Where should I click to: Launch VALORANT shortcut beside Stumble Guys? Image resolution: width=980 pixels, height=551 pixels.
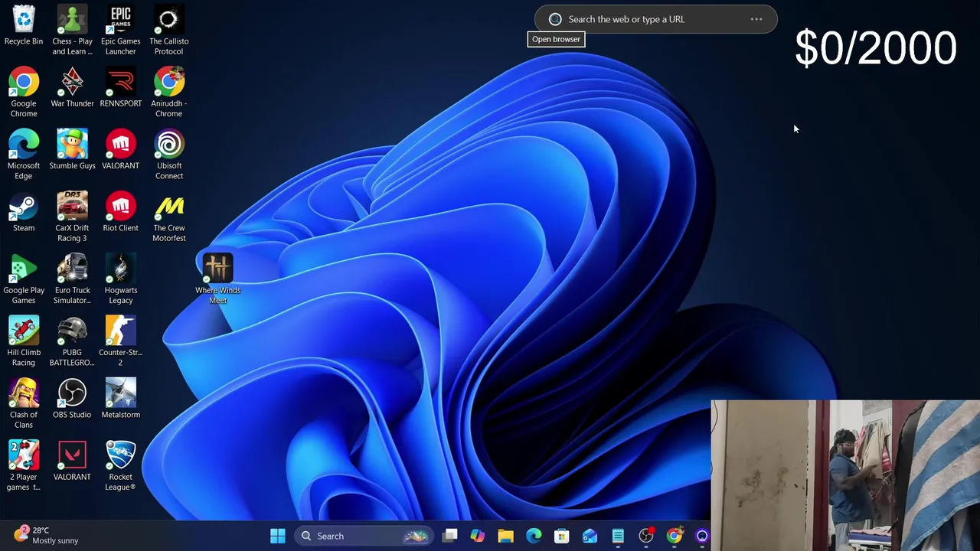tap(120, 149)
